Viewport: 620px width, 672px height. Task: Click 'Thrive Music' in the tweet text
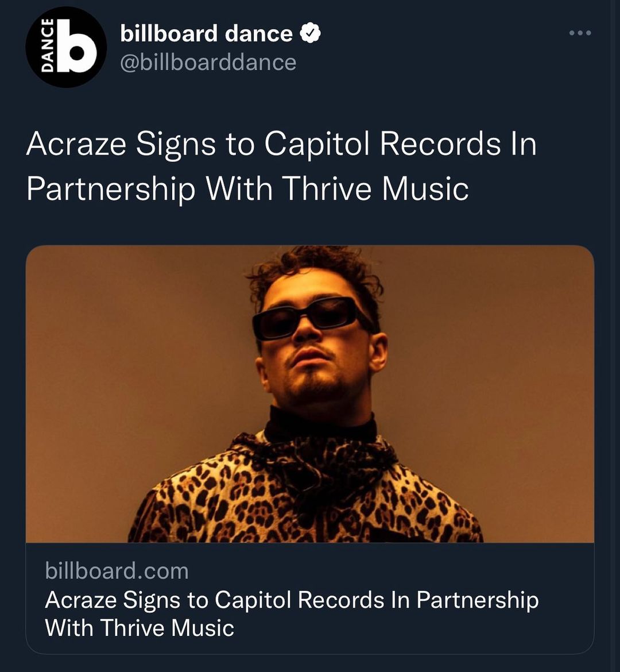click(x=375, y=188)
